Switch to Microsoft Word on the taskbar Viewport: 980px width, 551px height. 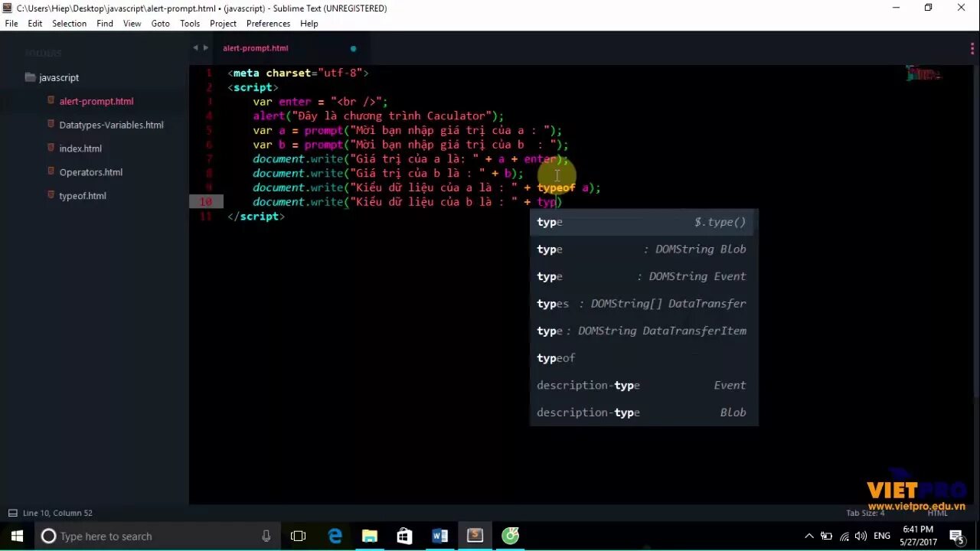440,536
